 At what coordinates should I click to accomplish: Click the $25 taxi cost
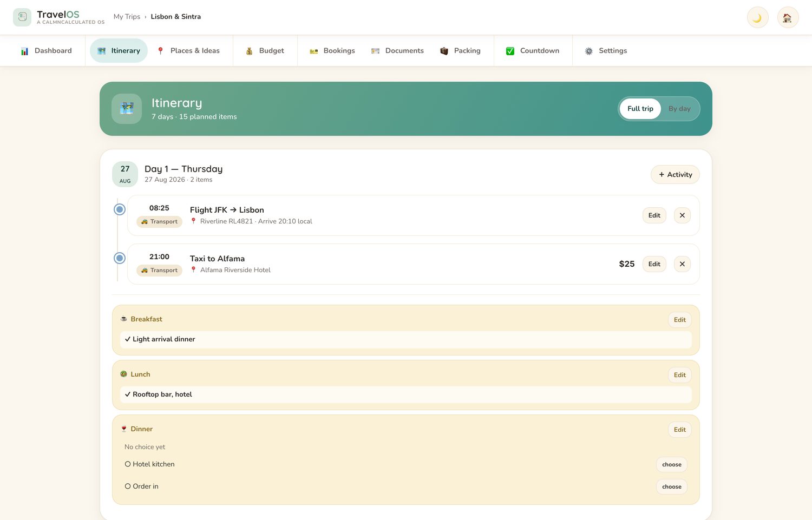tap(627, 264)
